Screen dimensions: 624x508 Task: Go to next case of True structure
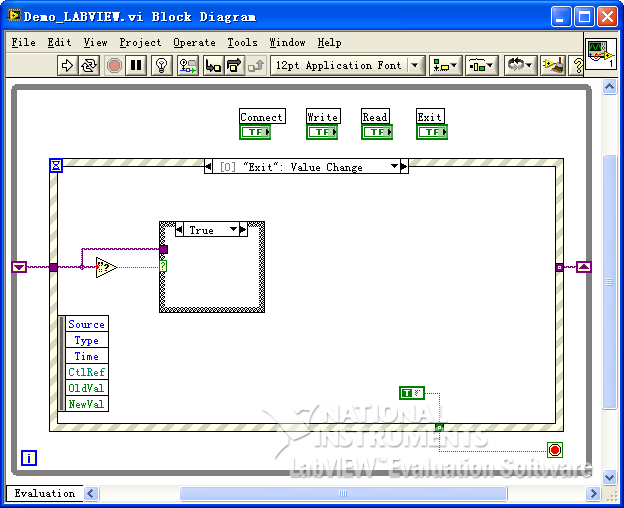point(243,230)
